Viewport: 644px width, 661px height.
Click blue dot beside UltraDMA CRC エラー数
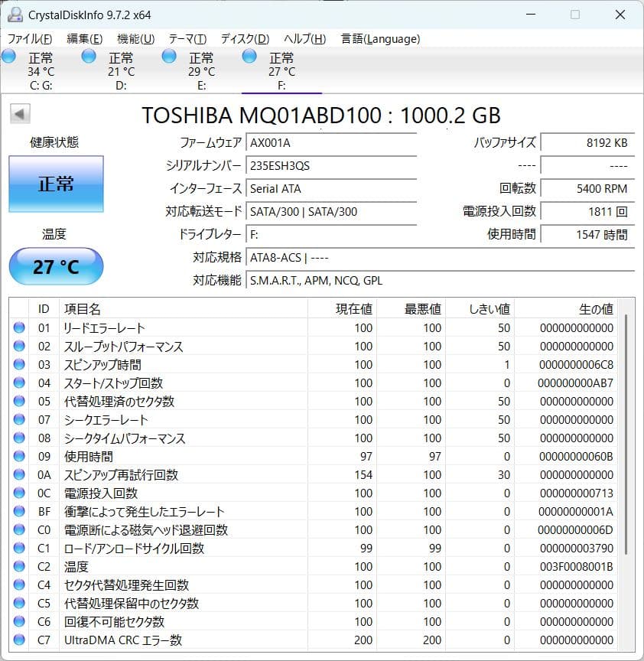tap(18, 640)
